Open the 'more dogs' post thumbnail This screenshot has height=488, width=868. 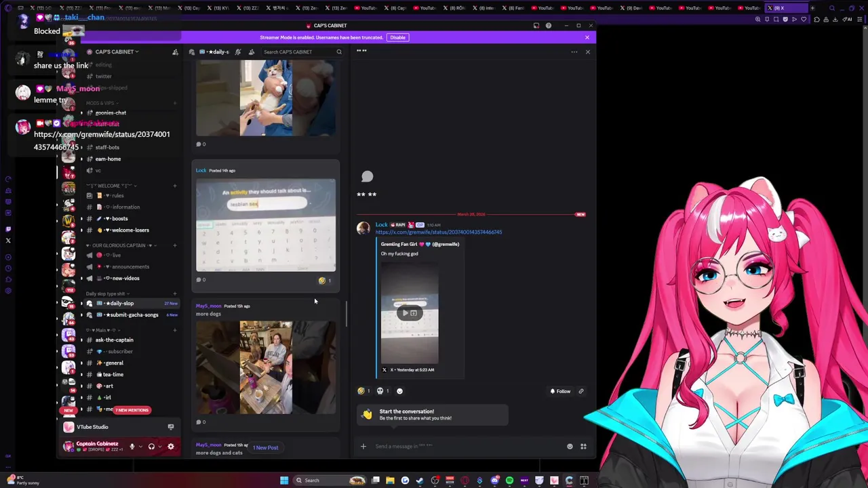click(266, 367)
